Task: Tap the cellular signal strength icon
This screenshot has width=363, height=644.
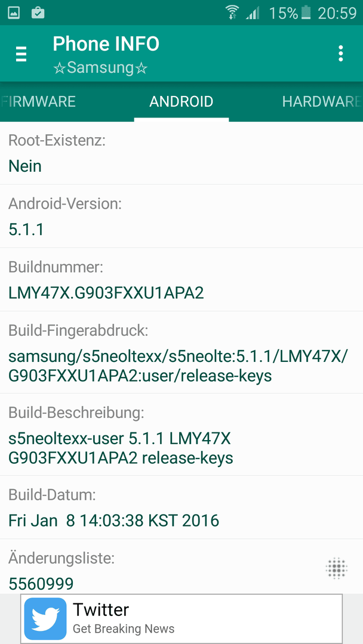Action: coord(253,14)
